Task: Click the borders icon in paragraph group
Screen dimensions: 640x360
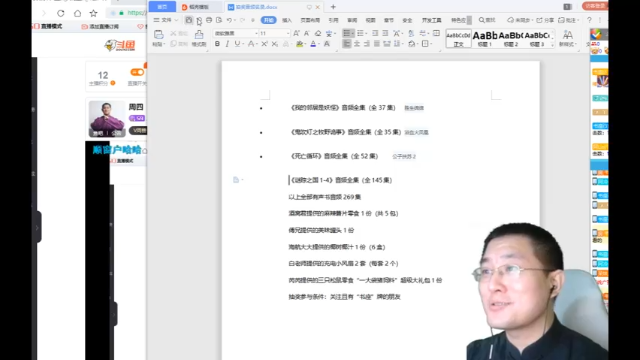Action: 425,44
